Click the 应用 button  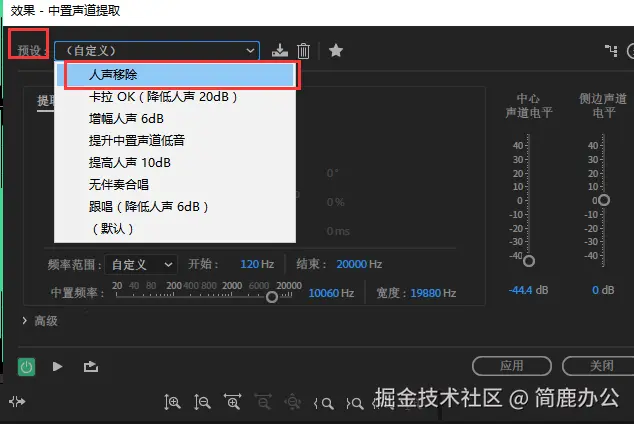(x=511, y=366)
